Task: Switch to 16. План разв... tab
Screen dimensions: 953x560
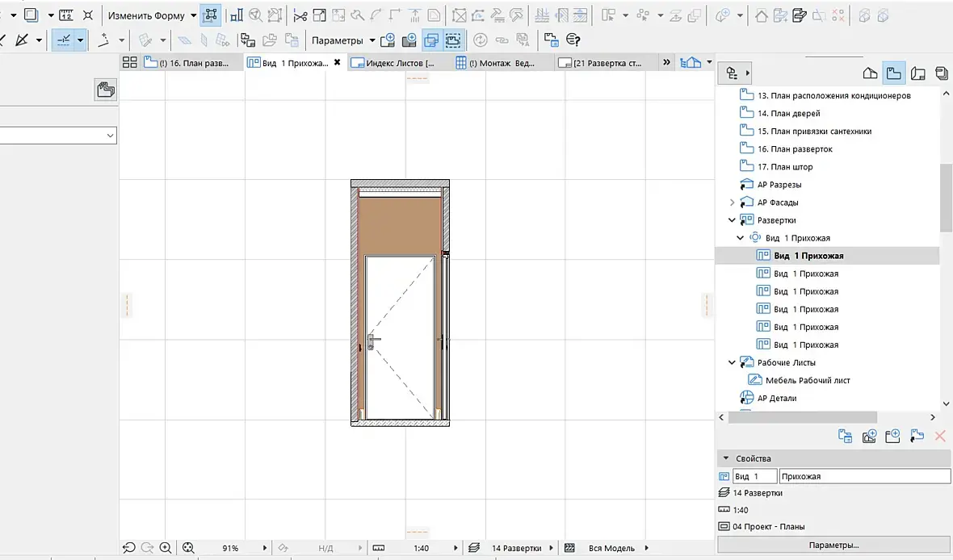Action: coord(192,63)
